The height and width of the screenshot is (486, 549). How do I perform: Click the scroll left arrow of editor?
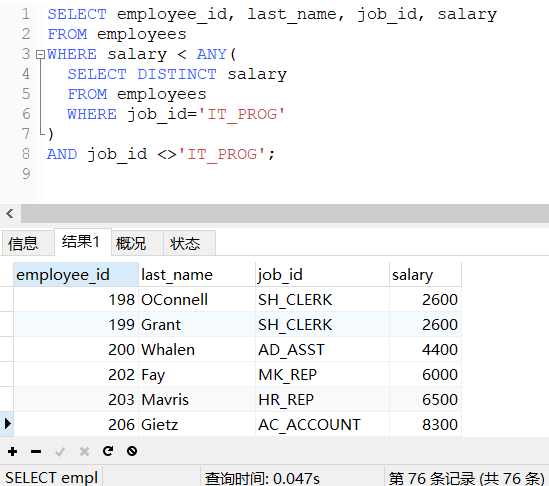(x=10, y=213)
